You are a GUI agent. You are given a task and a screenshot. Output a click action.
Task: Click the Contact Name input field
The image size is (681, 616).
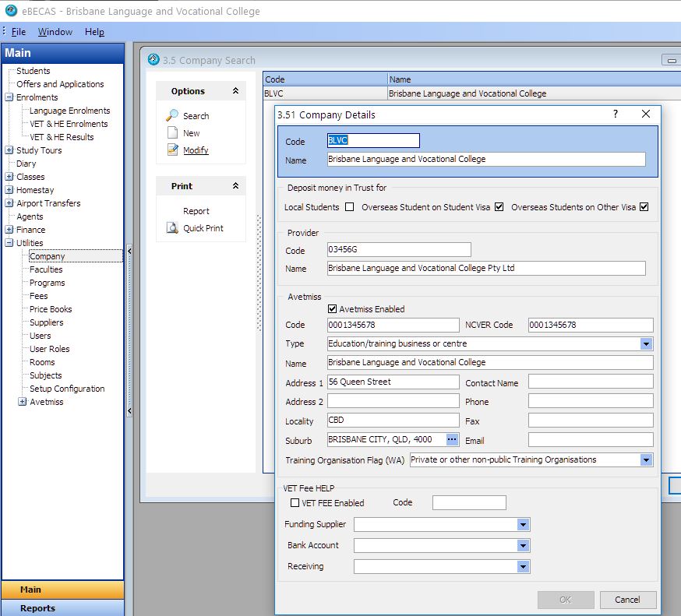pos(591,382)
